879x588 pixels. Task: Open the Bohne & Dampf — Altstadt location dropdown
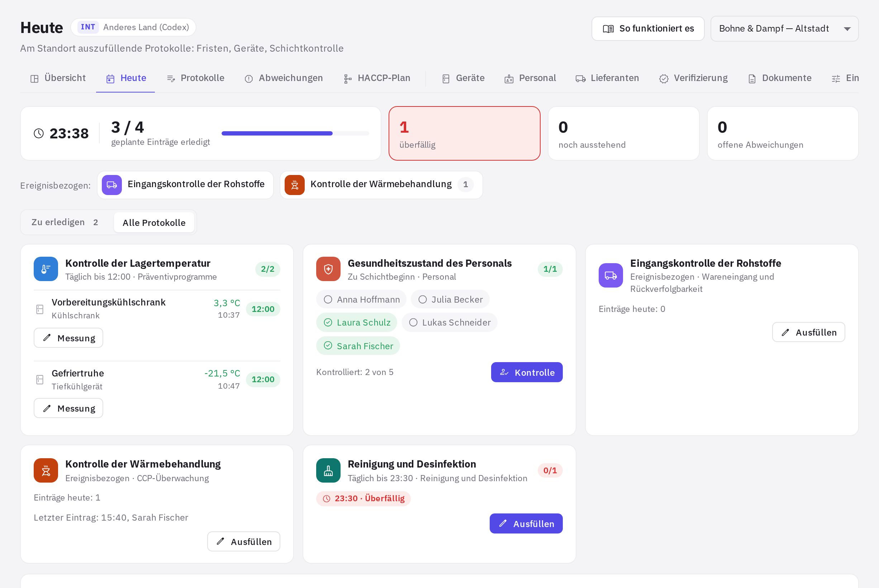[x=785, y=29]
